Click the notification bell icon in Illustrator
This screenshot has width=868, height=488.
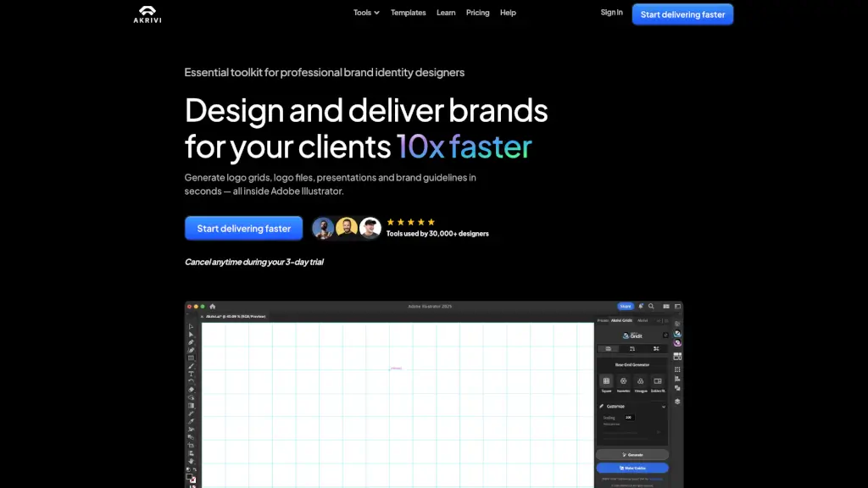tap(641, 306)
